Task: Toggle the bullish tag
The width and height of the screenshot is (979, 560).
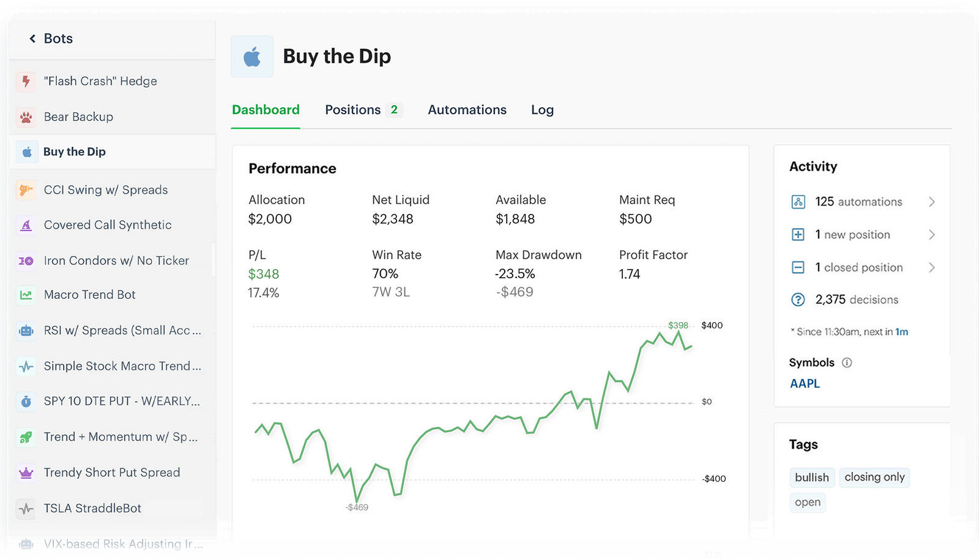Action: pos(812,477)
